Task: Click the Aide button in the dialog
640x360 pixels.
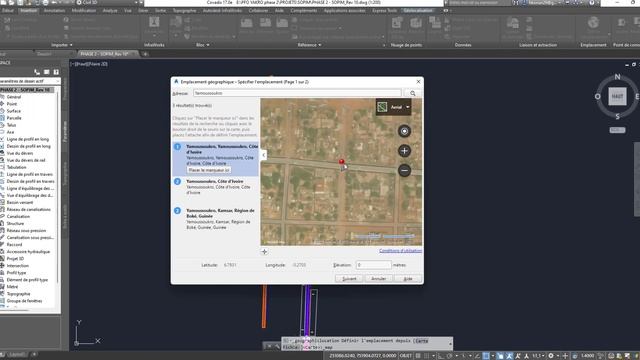Action: [x=408, y=278]
